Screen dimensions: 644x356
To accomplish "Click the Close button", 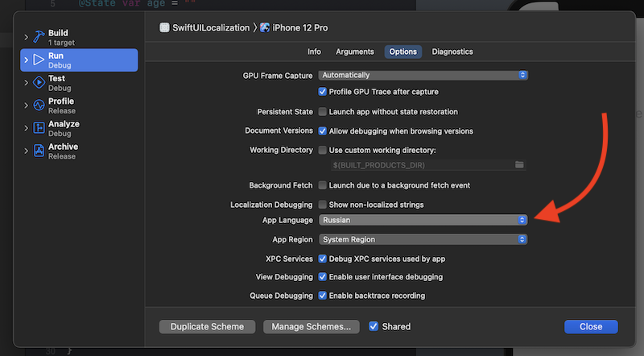I will click(591, 327).
